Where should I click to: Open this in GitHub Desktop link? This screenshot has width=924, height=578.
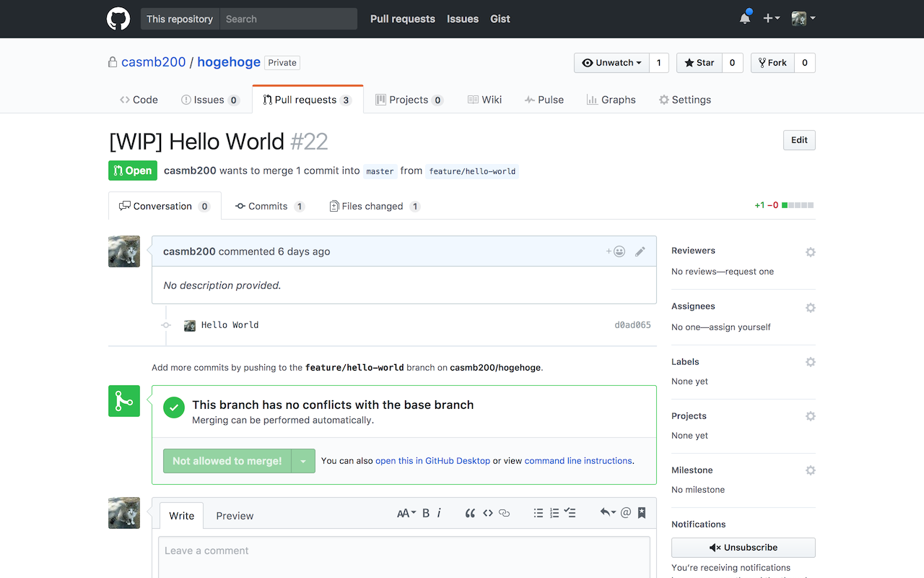(432, 461)
